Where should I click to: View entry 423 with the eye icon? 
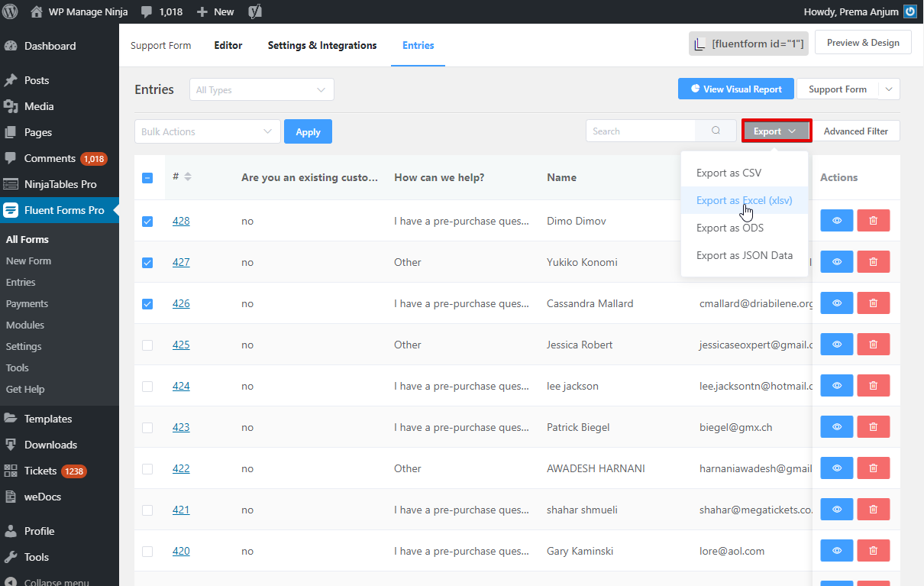tap(837, 427)
